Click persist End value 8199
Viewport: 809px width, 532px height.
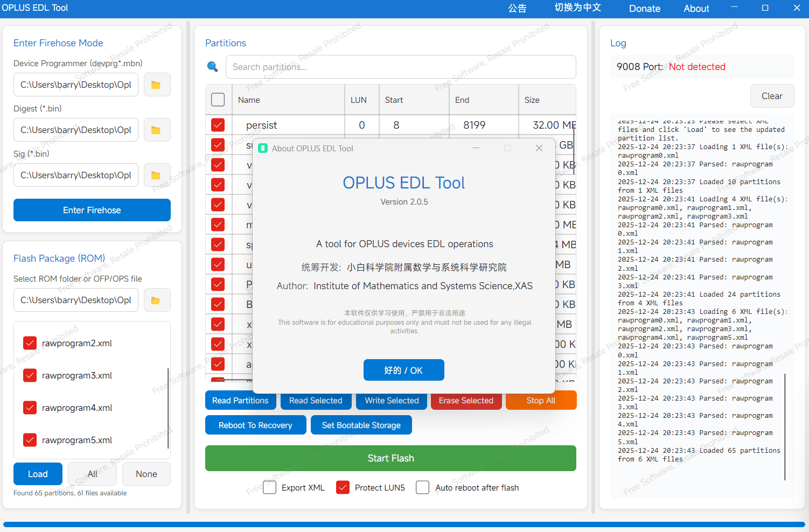coord(475,125)
